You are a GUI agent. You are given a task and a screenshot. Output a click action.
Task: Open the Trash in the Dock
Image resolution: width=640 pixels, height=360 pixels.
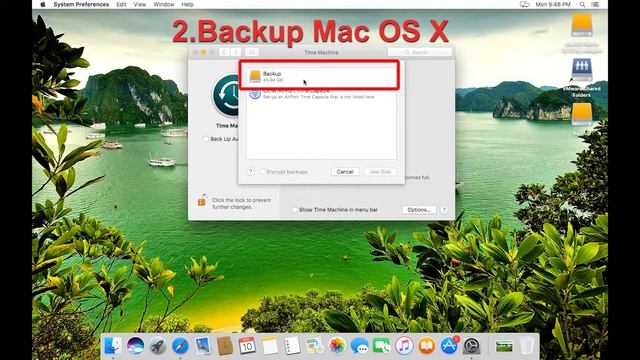click(527, 346)
